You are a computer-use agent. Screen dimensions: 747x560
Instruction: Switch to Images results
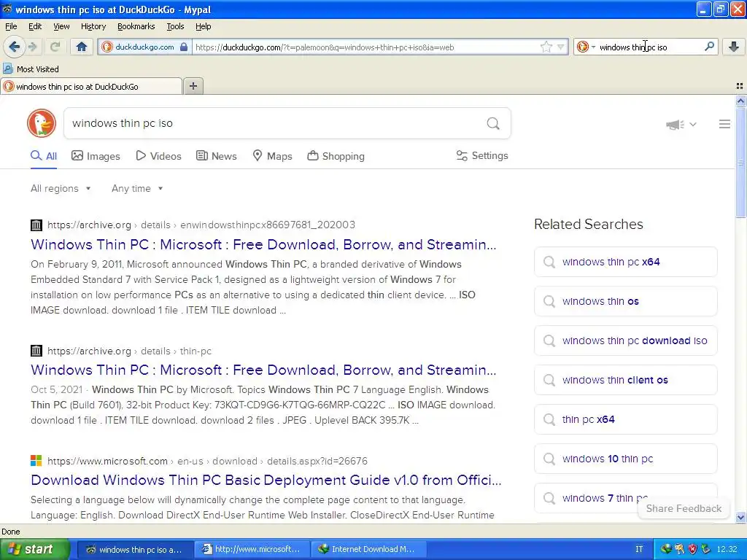(96, 156)
